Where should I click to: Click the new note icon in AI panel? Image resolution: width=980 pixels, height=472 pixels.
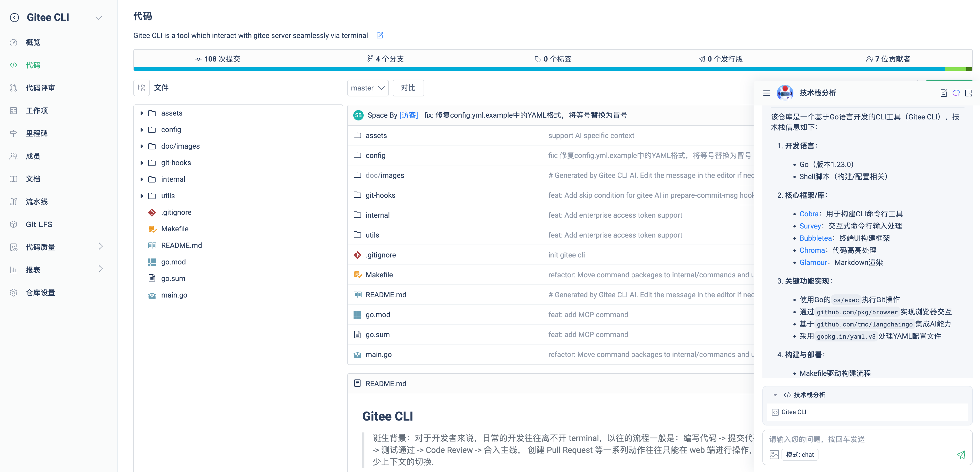tap(944, 93)
